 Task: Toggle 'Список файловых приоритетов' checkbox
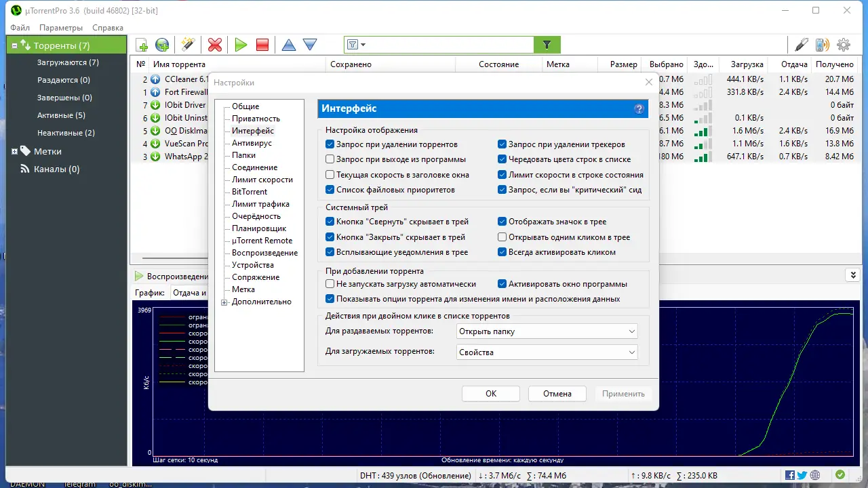coord(330,190)
